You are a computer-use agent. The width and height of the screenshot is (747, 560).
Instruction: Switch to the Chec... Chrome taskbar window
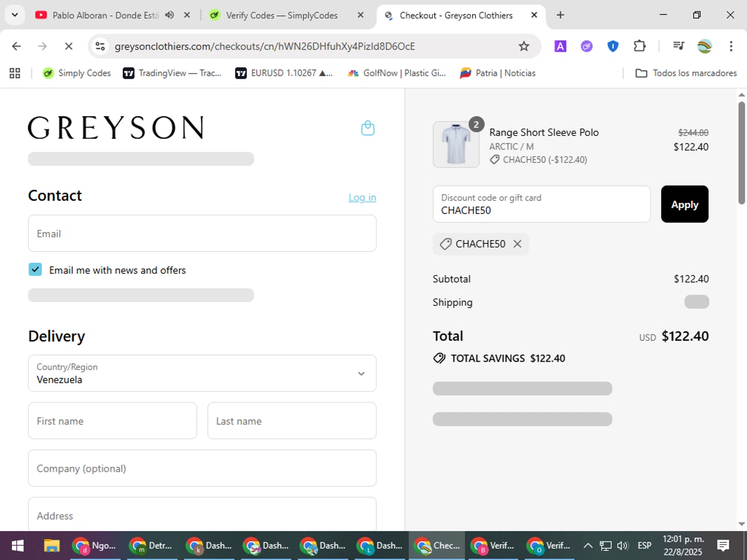[437, 546]
